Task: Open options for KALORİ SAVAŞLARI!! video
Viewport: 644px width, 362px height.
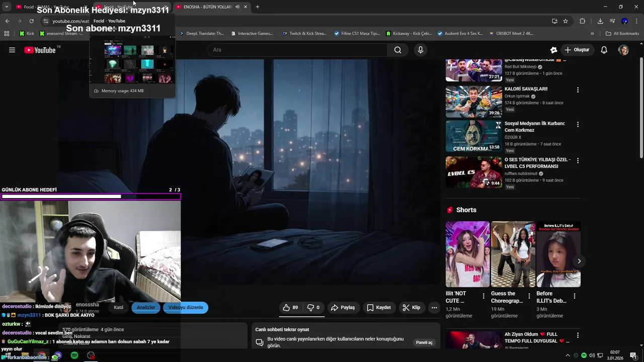Action: pos(578,90)
